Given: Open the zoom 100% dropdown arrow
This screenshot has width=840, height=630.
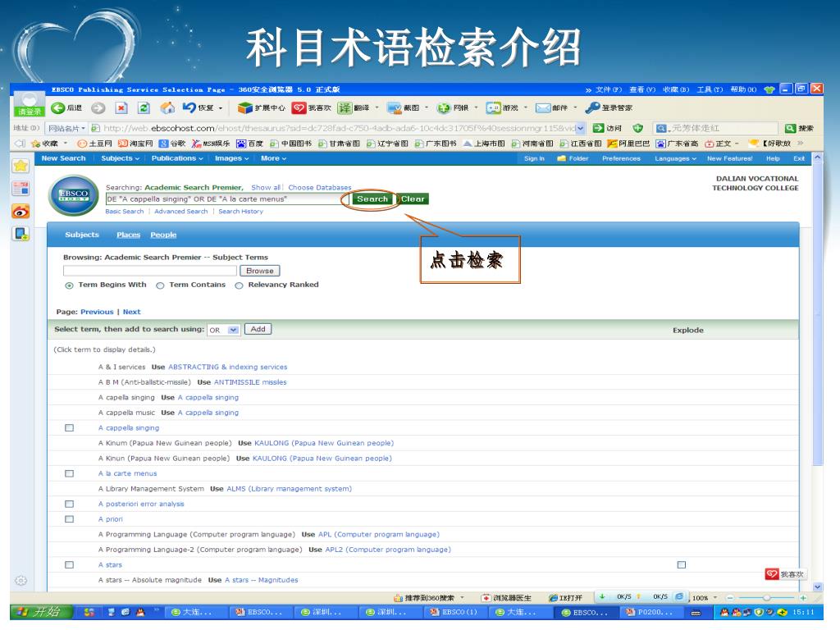Looking at the screenshot, I should (715, 597).
